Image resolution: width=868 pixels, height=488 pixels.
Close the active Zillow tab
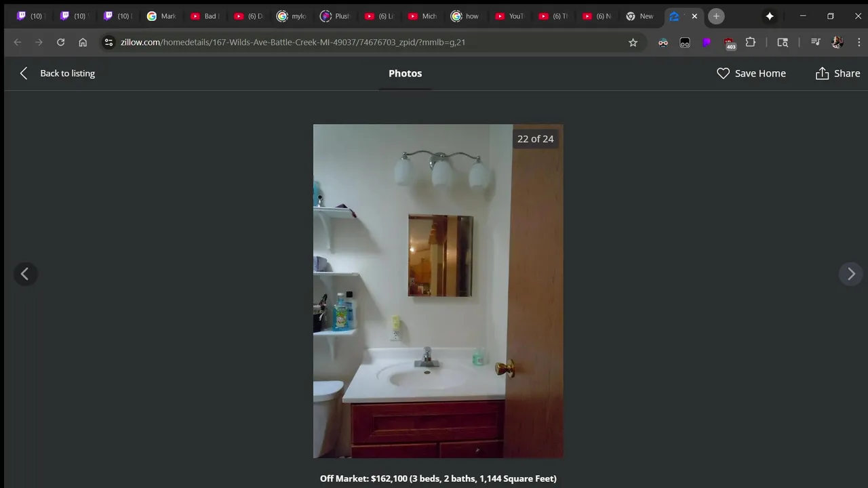click(x=694, y=16)
